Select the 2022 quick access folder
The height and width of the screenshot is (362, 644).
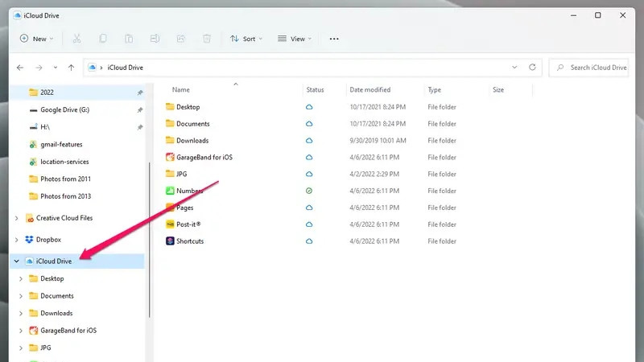[77, 93]
